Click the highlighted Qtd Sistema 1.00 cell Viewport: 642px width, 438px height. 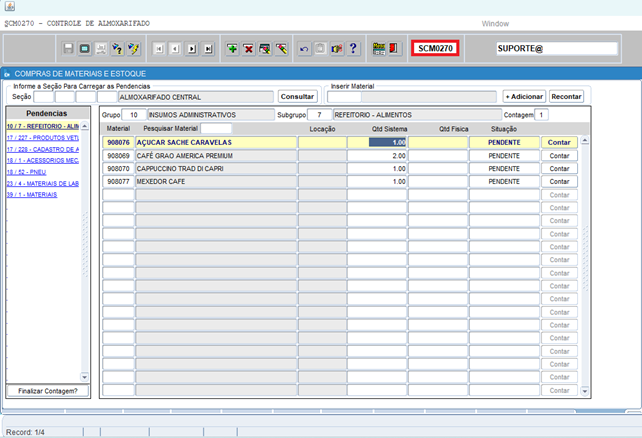(377, 142)
